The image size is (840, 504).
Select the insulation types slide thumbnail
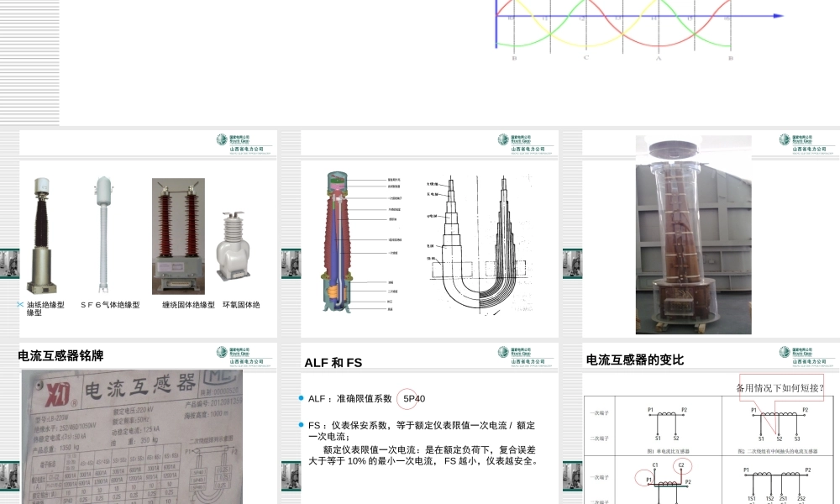click(x=139, y=234)
